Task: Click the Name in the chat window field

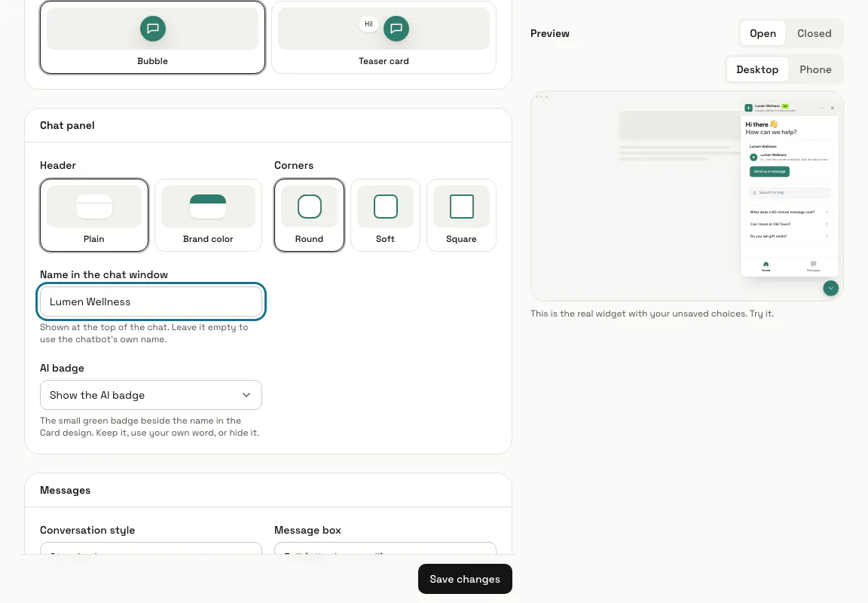Action: (x=151, y=301)
